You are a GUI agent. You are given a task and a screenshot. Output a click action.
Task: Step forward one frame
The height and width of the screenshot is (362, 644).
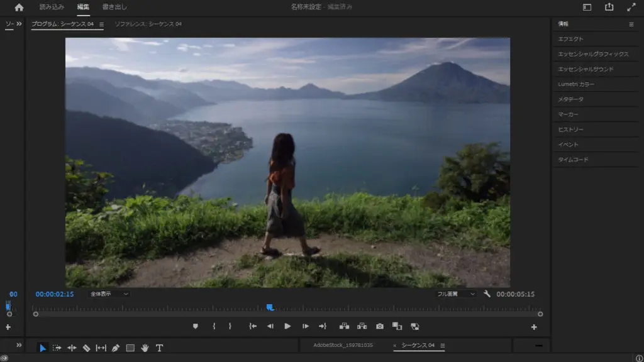[306, 326]
